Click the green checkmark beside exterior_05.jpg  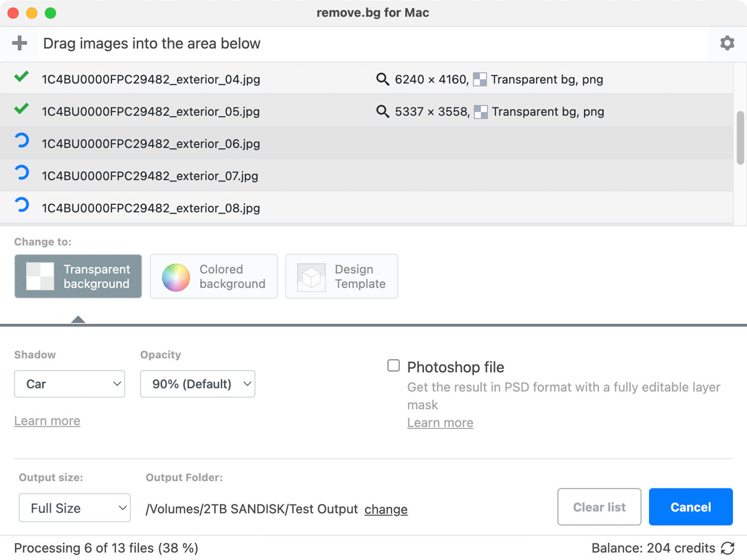21,108
